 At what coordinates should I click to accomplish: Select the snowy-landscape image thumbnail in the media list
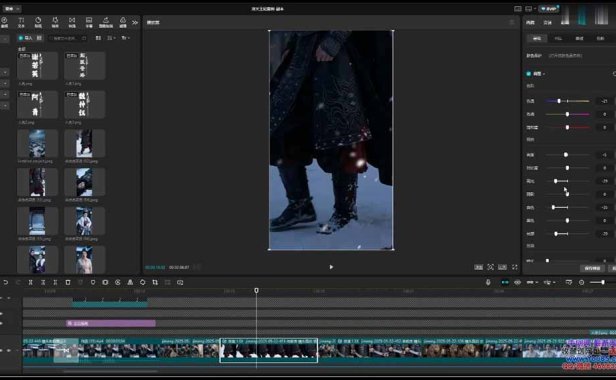point(37,143)
